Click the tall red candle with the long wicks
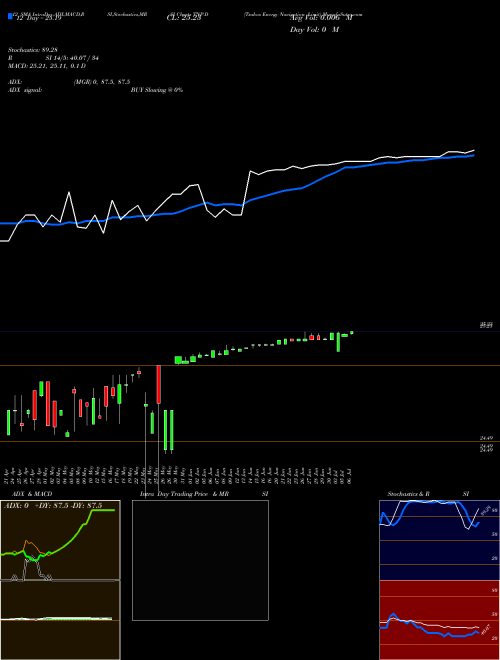The image size is (500, 660). pyautogui.click(x=159, y=384)
